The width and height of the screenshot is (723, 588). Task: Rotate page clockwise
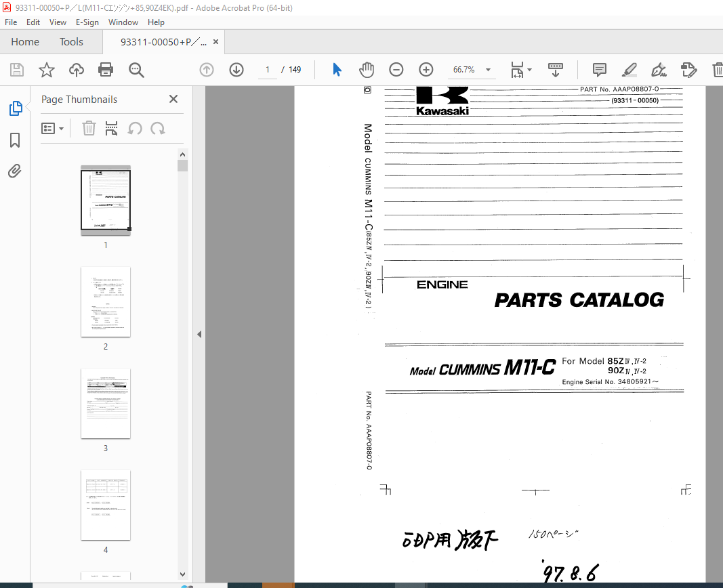coord(158,129)
